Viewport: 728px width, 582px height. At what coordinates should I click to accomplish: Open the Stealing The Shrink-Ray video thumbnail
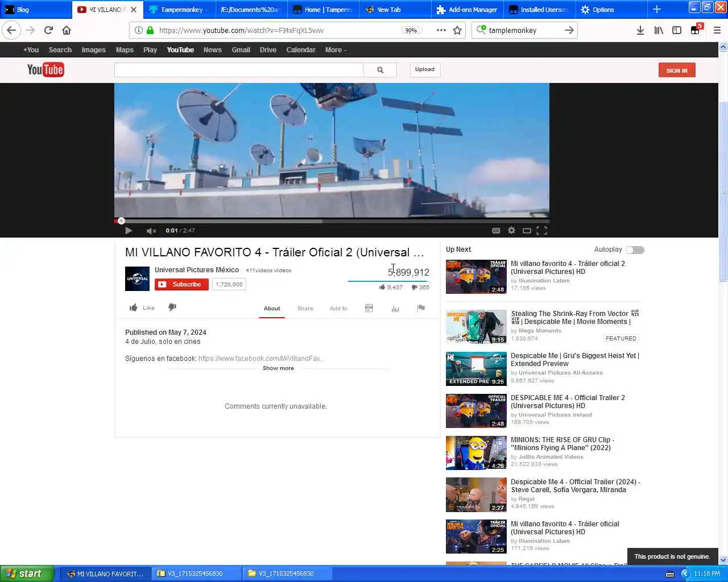[x=476, y=326]
